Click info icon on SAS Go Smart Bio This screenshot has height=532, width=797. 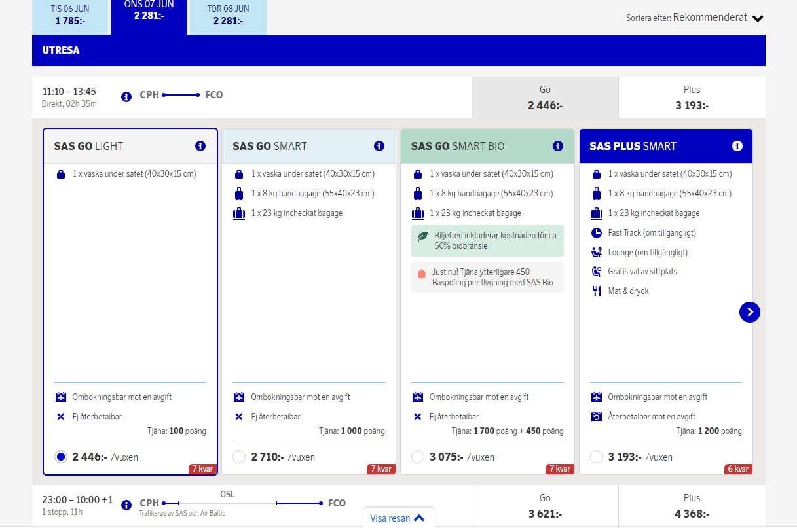[x=557, y=146]
